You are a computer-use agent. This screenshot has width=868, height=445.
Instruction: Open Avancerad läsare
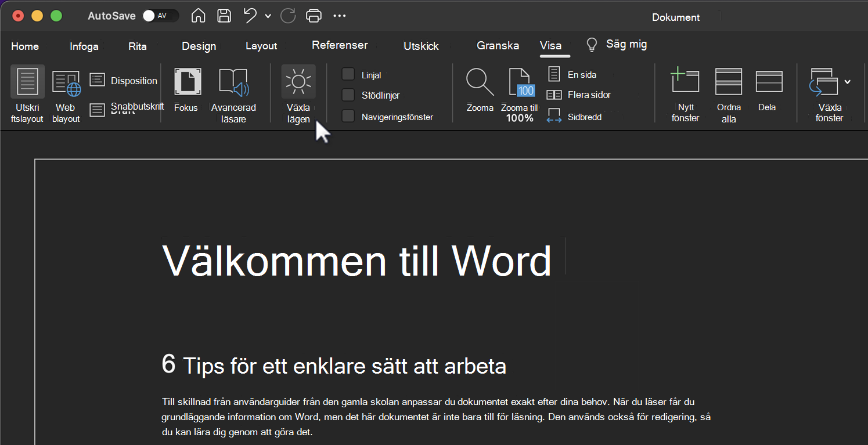(233, 96)
